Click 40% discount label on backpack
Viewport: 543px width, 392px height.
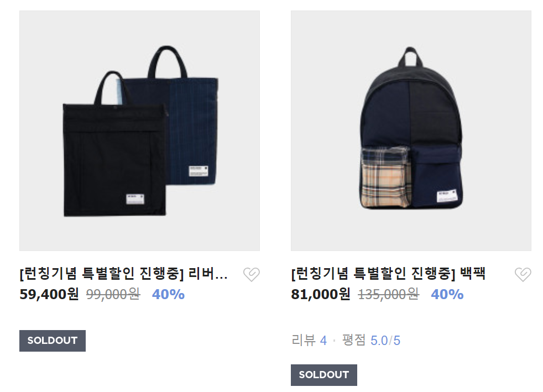coord(447,294)
